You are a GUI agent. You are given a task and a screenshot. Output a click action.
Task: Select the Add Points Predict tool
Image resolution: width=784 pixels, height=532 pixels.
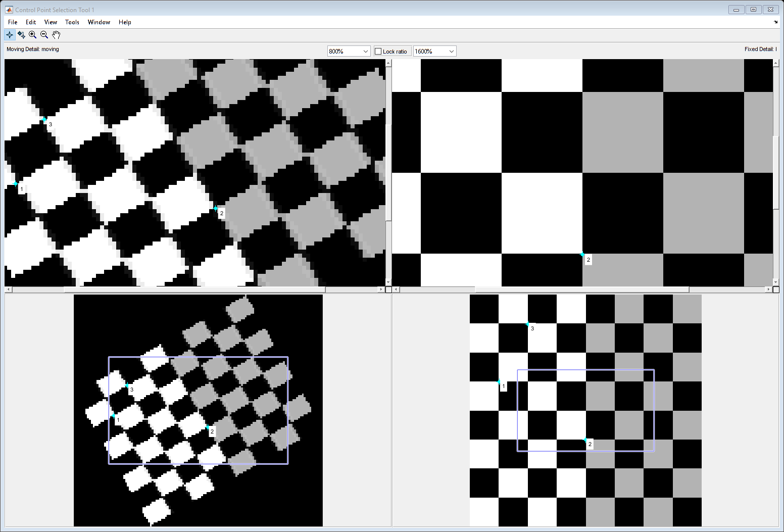(21, 35)
